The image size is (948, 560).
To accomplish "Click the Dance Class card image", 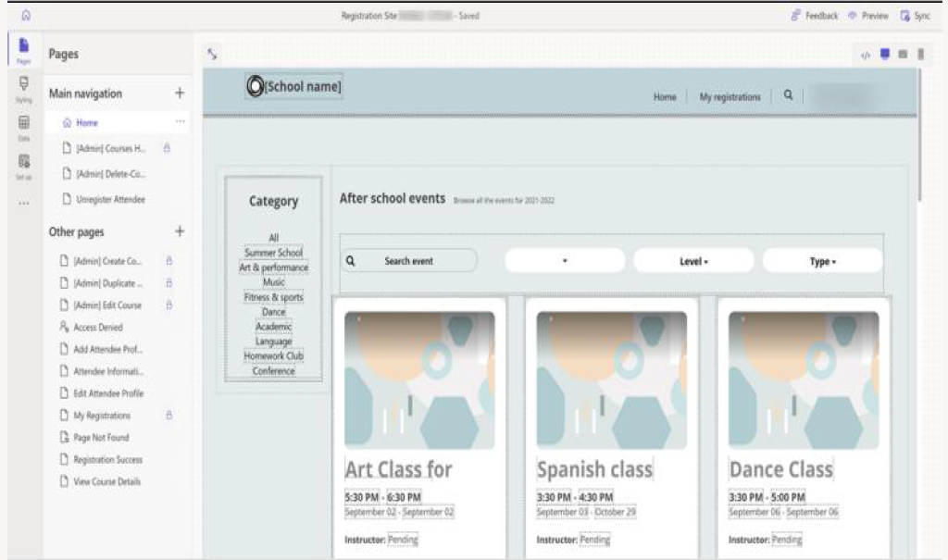I will point(805,380).
